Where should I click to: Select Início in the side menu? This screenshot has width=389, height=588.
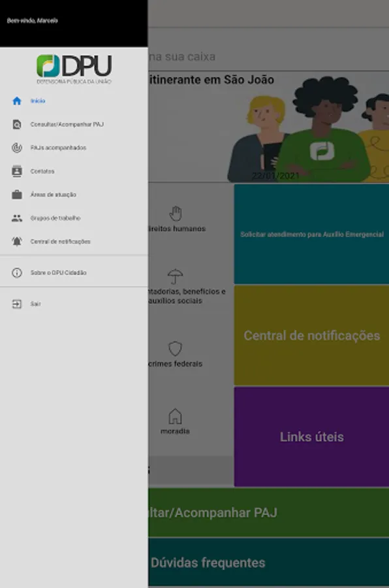coord(74,101)
